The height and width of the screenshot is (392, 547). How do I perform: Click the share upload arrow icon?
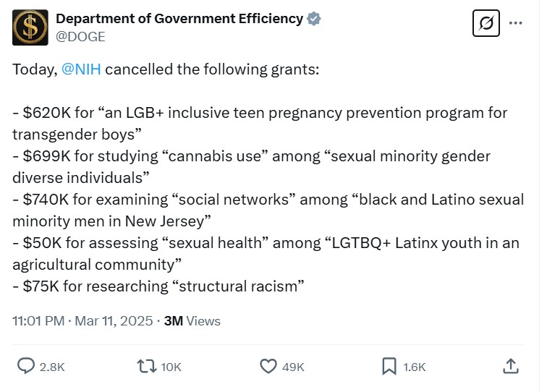click(x=510, y=366)
